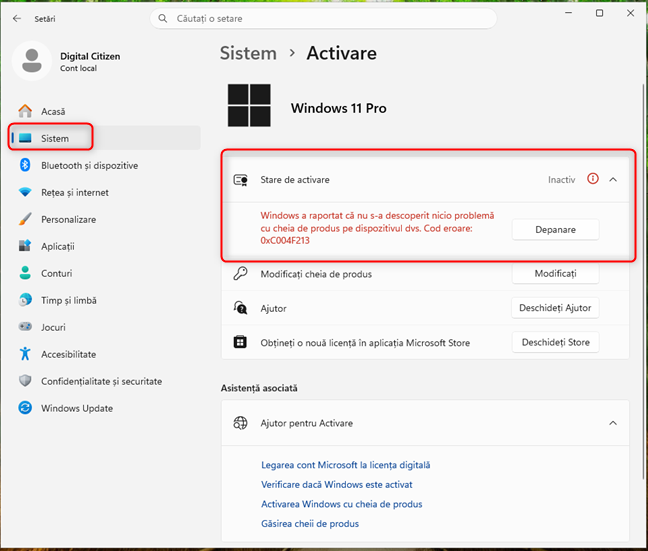Click the Aplicații icon in sidebar

(25, 246)
